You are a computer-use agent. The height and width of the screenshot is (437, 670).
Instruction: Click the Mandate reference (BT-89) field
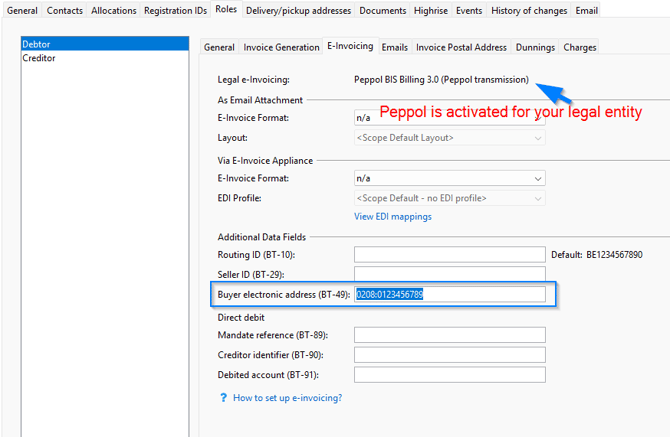click(449, 334)
